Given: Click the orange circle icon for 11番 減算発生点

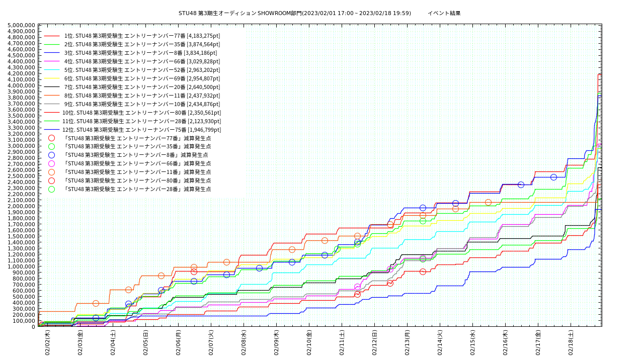Looking at the screenshot, I should 51,172.
